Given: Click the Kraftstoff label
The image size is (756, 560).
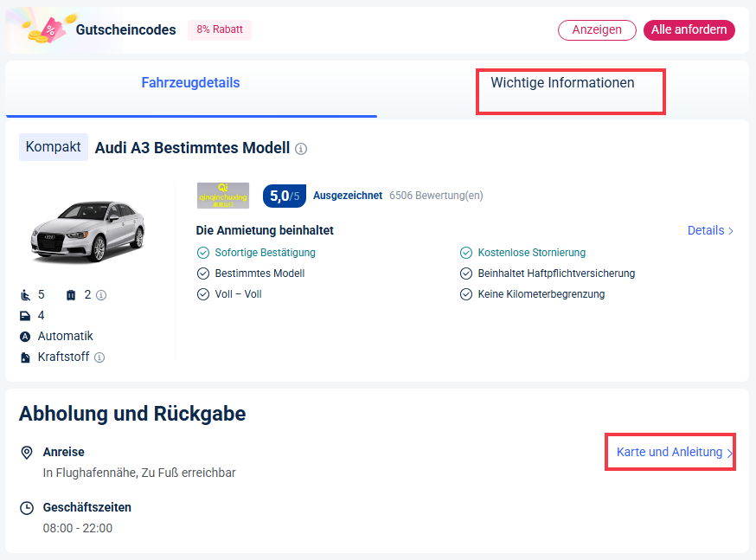Looking at the screenshot, I should click(63, 357).
